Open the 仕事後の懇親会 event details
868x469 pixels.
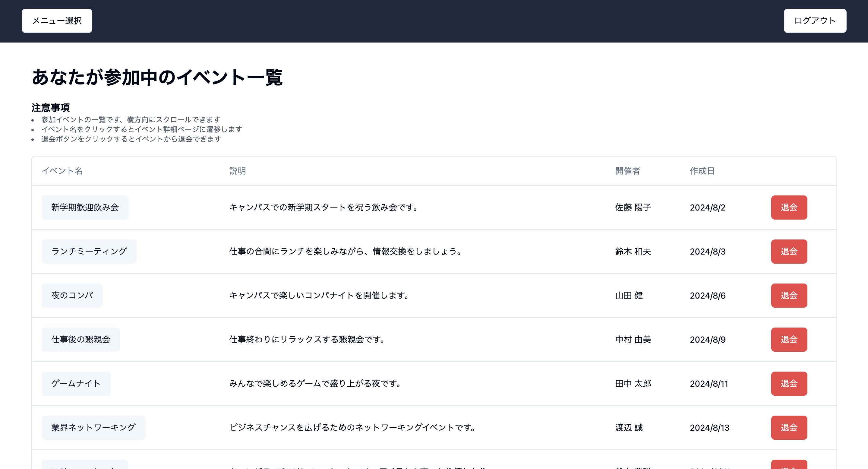pos(80,340)
